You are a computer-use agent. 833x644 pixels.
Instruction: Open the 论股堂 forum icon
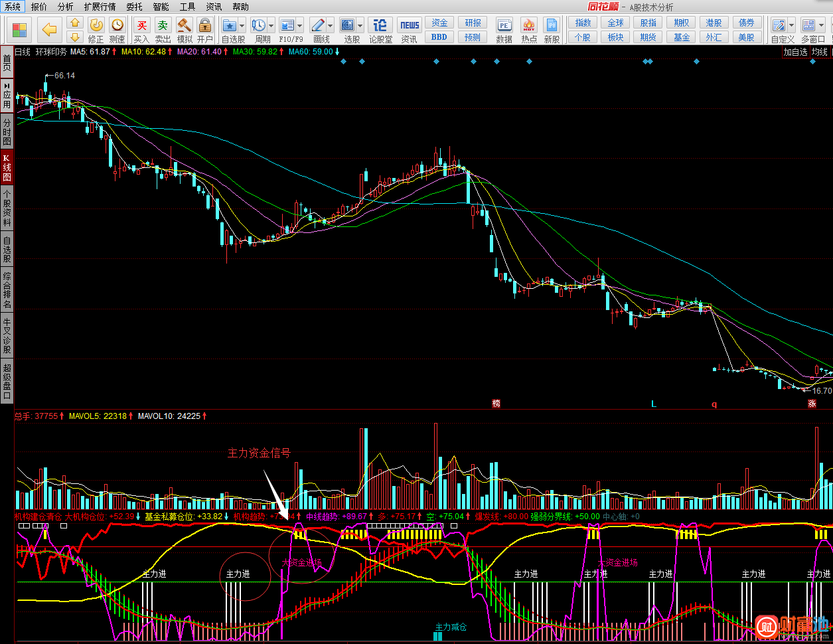click(x=380, y=26)
